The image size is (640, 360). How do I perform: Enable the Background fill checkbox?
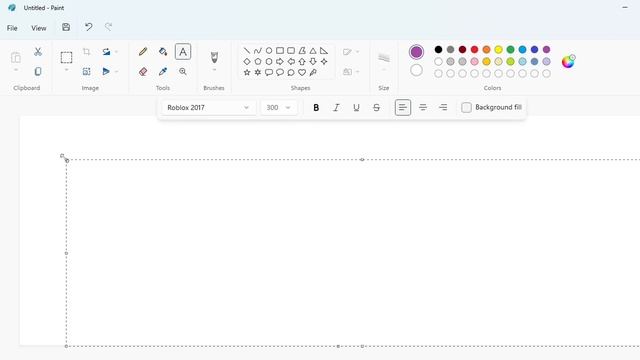(x=466, y=107)
